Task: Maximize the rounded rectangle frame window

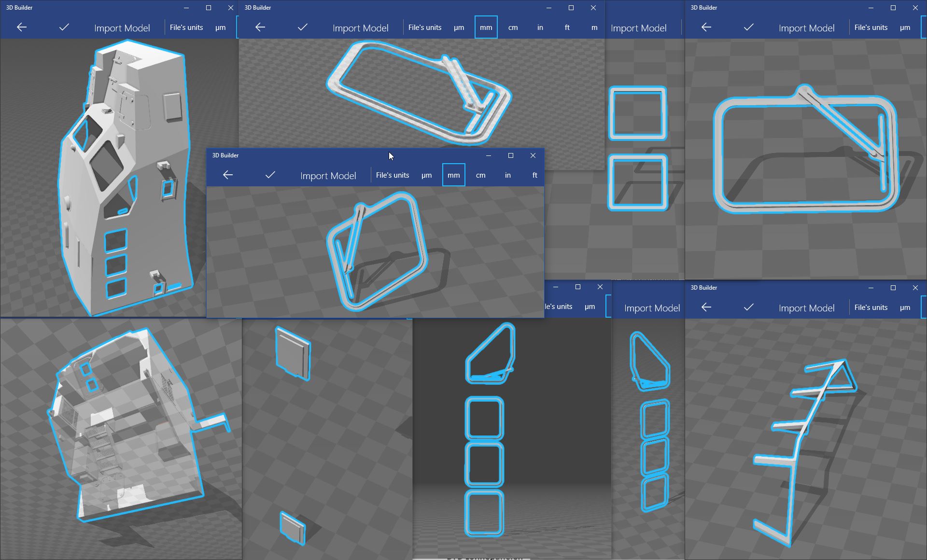Action: pyautogui.click(x=893, y=8)
